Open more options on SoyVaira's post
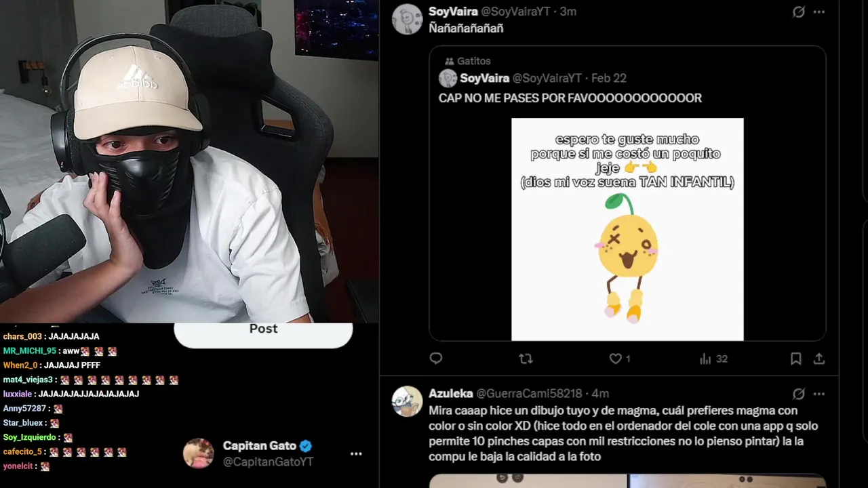Screen dimensions: 868x488 click(819, 12)
